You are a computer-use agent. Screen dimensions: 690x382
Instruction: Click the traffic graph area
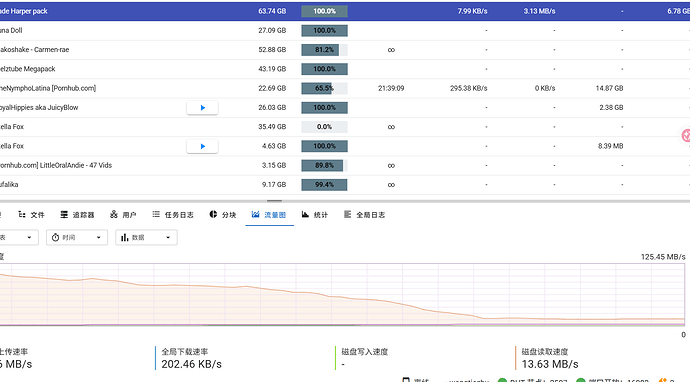point(342,295)
